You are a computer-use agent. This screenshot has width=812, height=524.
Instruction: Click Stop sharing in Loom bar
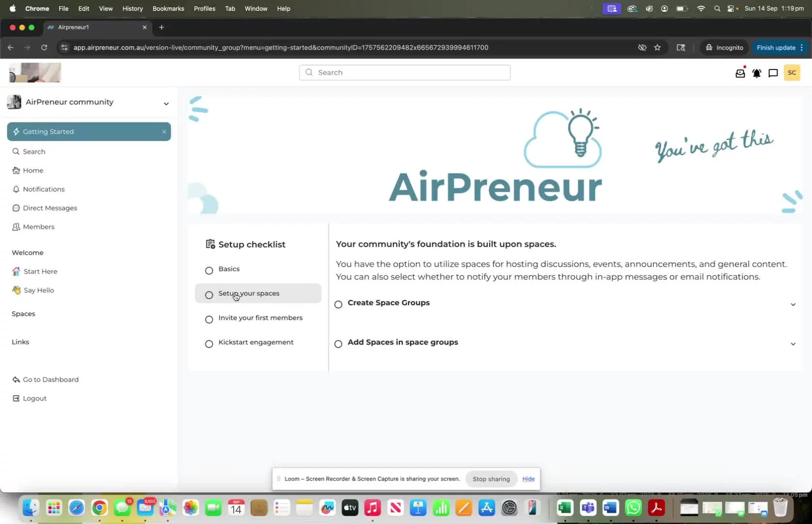(x=491, y=479)
